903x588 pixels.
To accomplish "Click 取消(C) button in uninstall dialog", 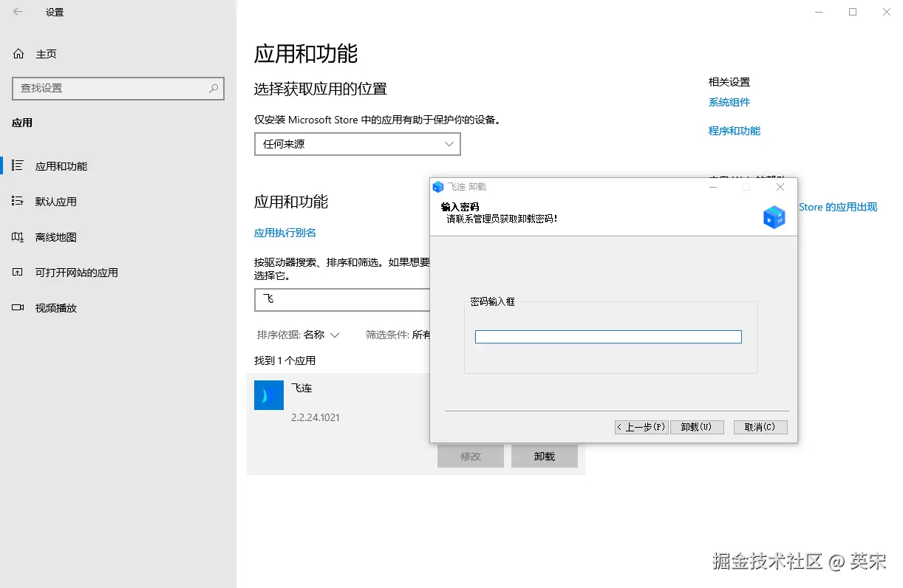I will (x=760, y=427).
